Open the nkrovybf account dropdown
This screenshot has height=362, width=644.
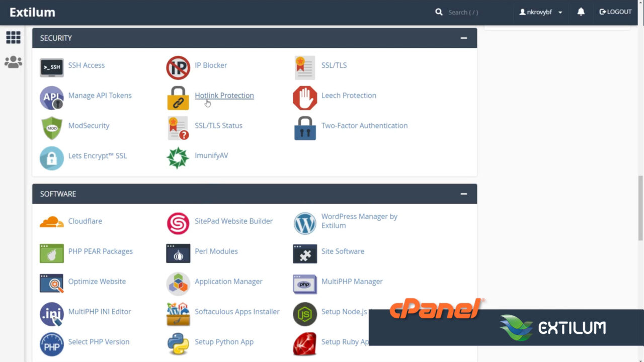(540, 12)
